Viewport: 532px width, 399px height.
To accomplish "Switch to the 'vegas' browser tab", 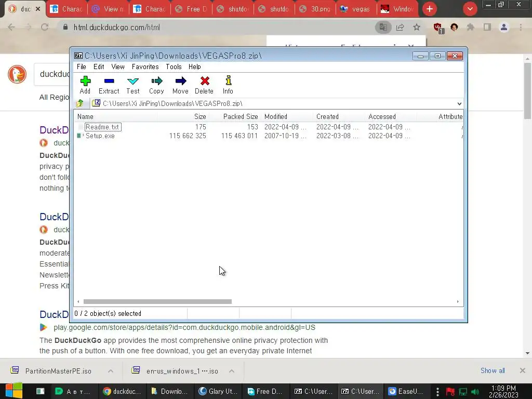I will [x=356, y=9].
